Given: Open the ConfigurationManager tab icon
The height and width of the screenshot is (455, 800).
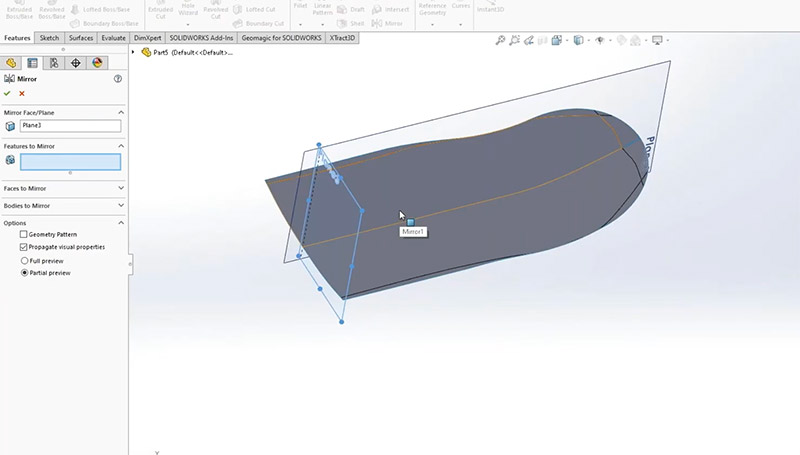Looking at the screenshot, I should tap(54, 62).
